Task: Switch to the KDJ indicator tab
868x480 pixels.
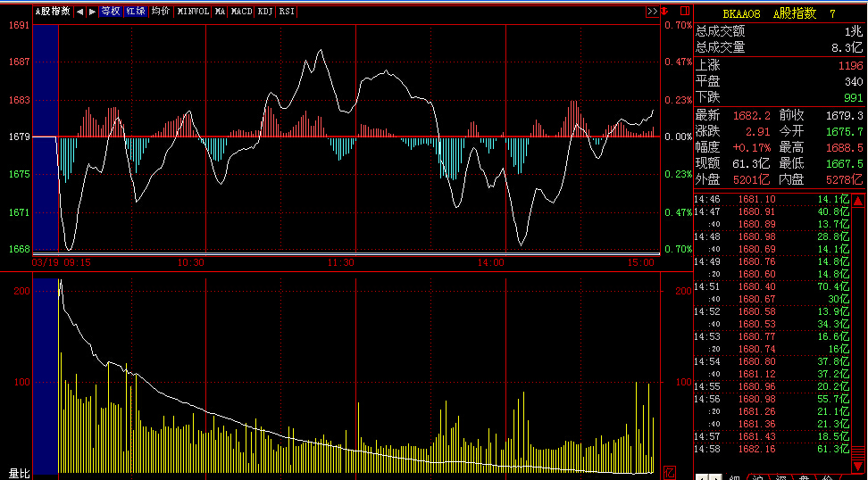Action: (x=265, y=12)
